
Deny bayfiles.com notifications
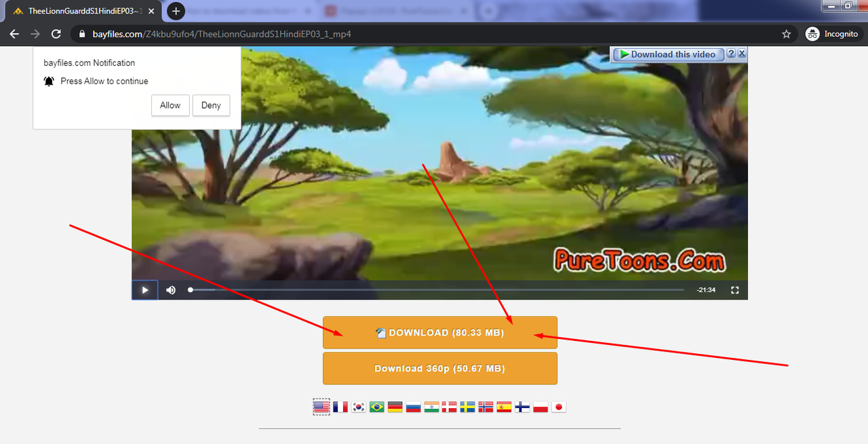211,105
